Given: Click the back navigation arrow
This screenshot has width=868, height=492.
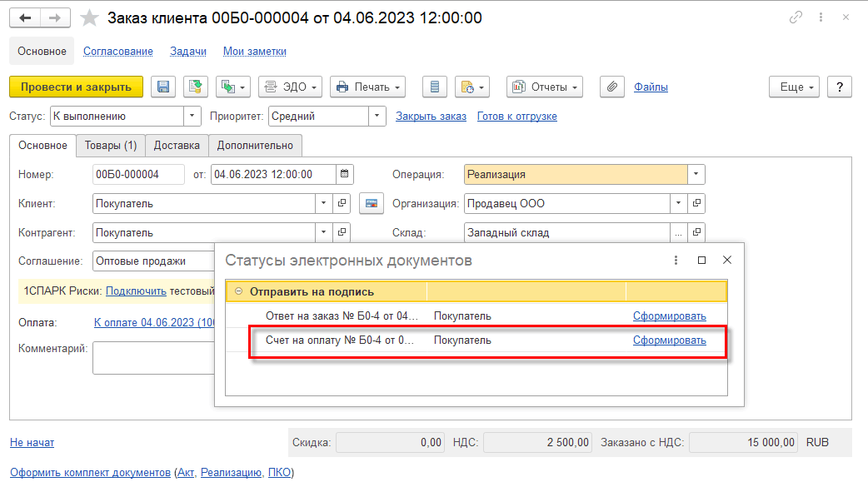Looking at the screenshot, I should [x=25, y=18].
